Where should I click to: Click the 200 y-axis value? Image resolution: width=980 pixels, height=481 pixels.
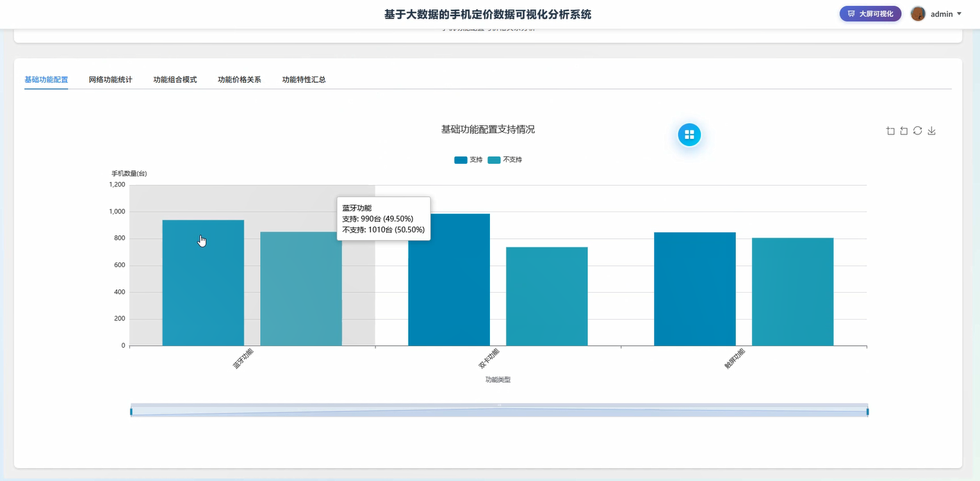point(119,319)
